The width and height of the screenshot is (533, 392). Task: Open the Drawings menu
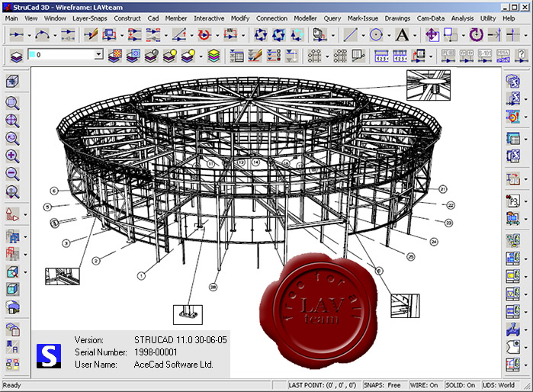[x=397, y=18]
